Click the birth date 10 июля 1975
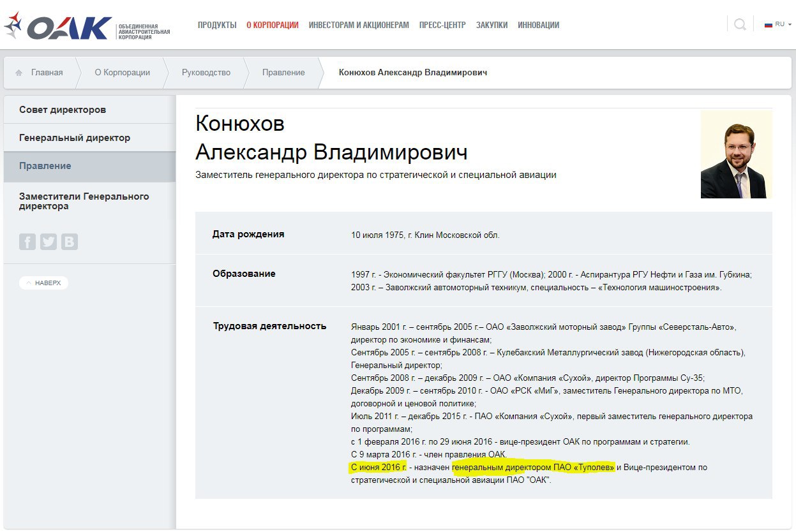 (425, 235)
